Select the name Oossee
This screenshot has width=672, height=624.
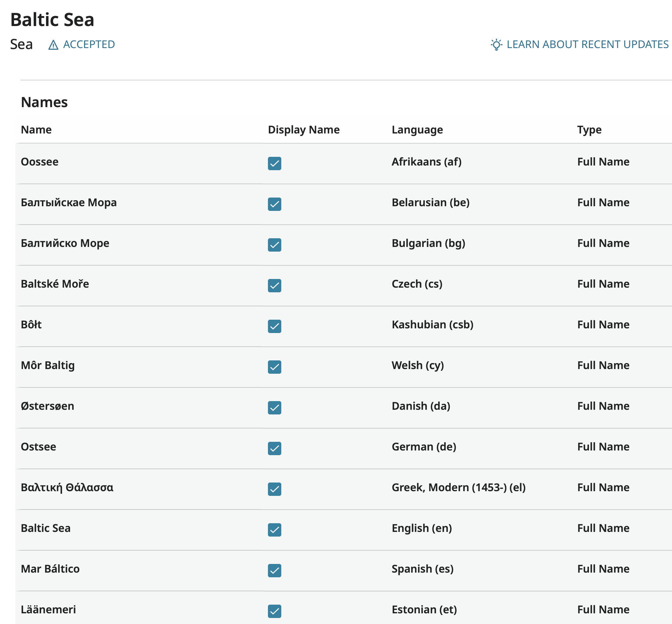tap(39, 162)
